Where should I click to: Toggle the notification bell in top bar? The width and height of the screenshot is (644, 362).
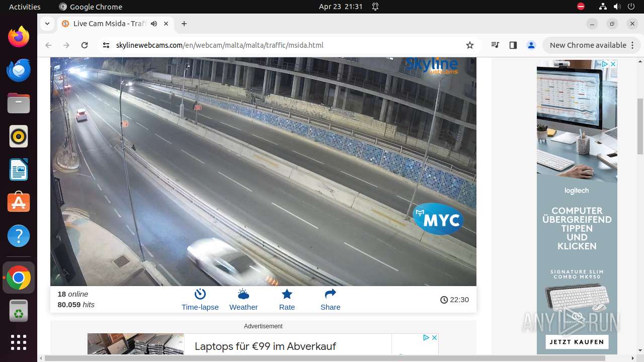375,7
